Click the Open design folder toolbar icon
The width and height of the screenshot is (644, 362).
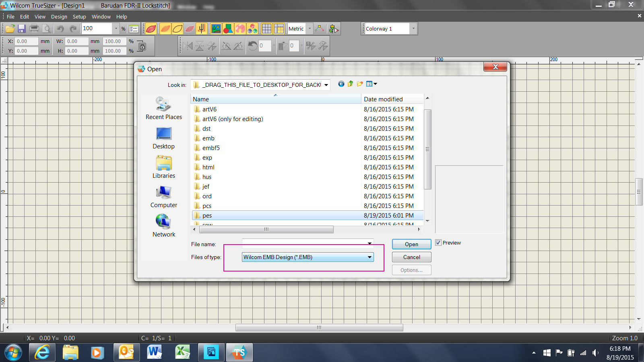point(10,29)
